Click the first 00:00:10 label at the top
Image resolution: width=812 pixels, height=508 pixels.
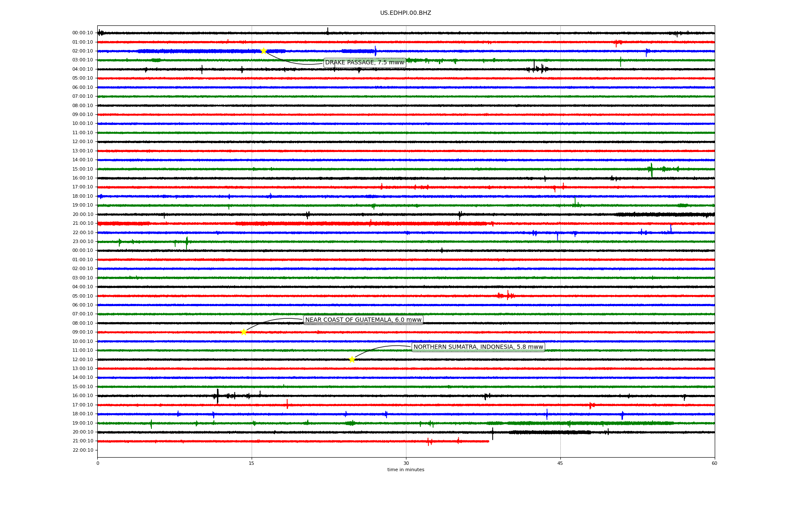coord(82,33)
